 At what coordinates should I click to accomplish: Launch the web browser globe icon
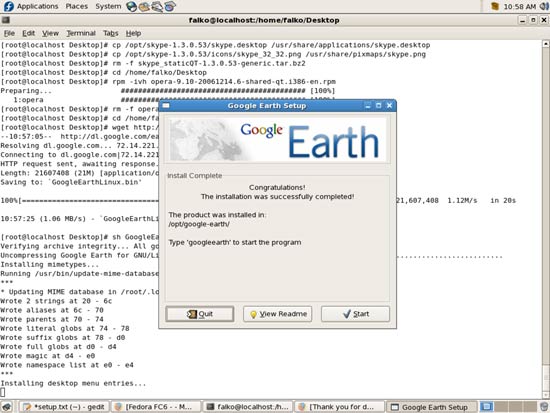coord(132,6)
